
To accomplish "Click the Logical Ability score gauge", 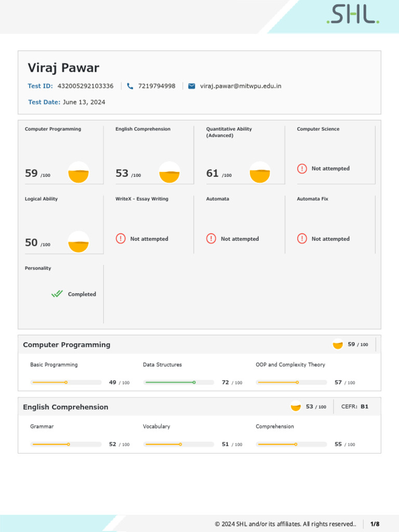I will (x=78, y=242).
